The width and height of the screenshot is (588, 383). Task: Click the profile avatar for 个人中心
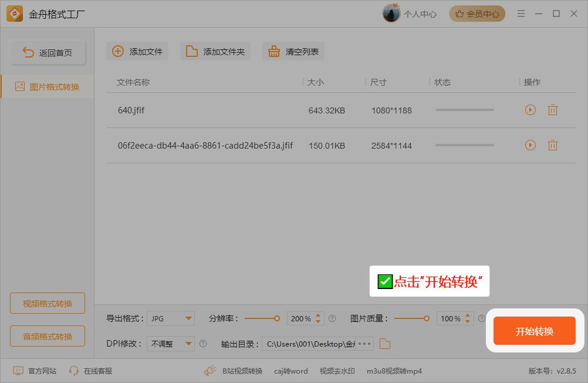[391, 14]
